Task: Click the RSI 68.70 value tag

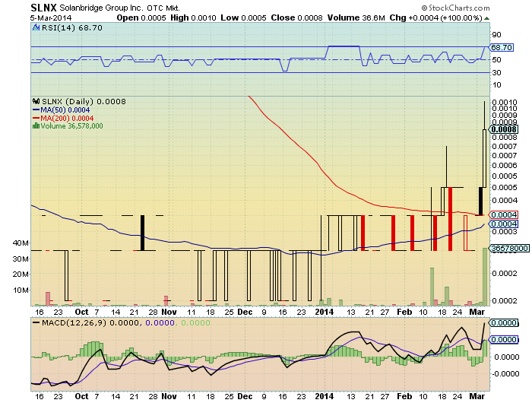Action: (502, 47)
